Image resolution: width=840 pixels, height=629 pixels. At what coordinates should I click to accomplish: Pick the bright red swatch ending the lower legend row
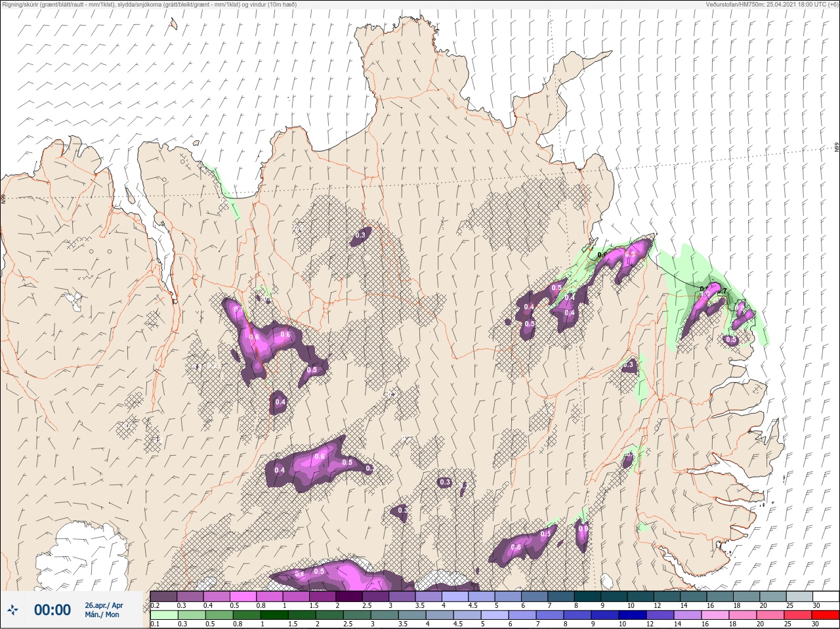pyautogui.click(x=826, y=615)
